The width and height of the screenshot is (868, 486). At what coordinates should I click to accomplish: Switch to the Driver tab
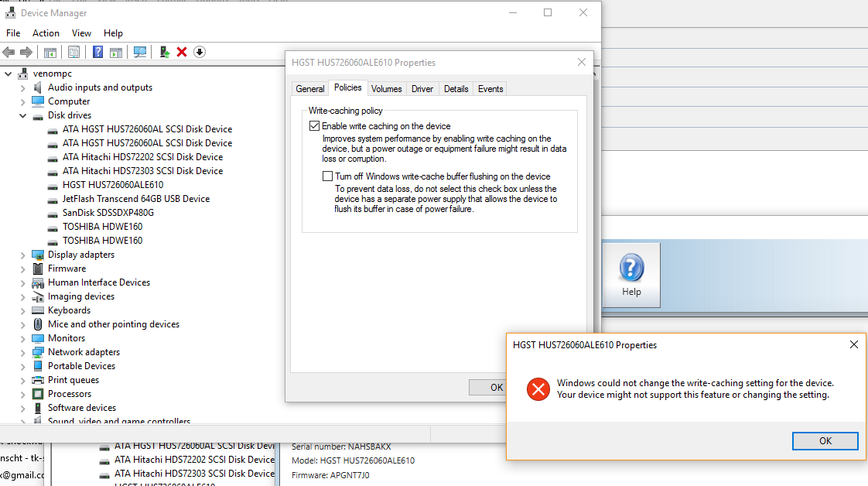[x=422, y=88]
